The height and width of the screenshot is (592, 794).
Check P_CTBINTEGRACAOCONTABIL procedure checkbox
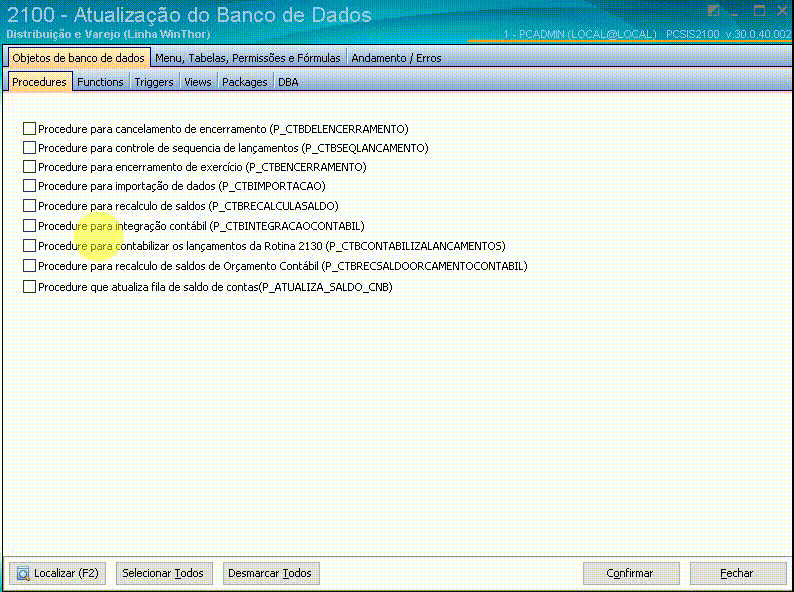tap(29, 225)
